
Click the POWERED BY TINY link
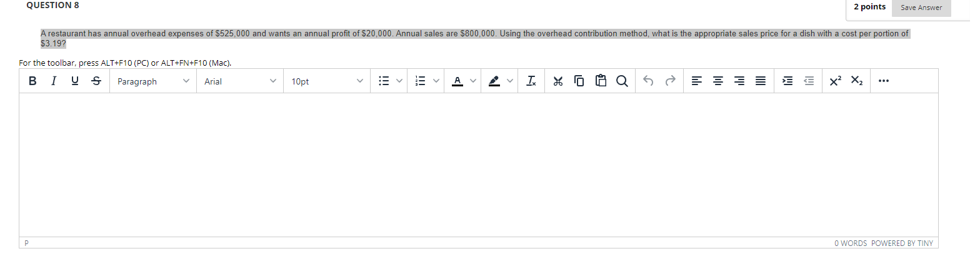[x=902, y=243]
